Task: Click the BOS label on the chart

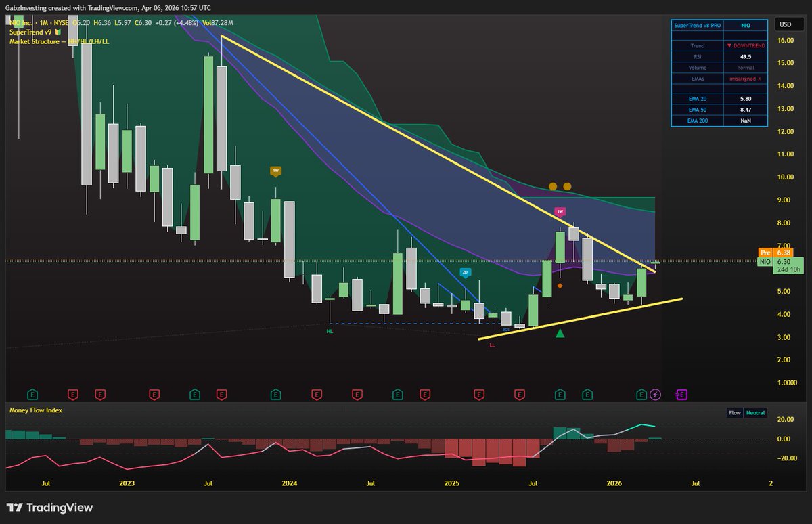Action: click(505, 328)
